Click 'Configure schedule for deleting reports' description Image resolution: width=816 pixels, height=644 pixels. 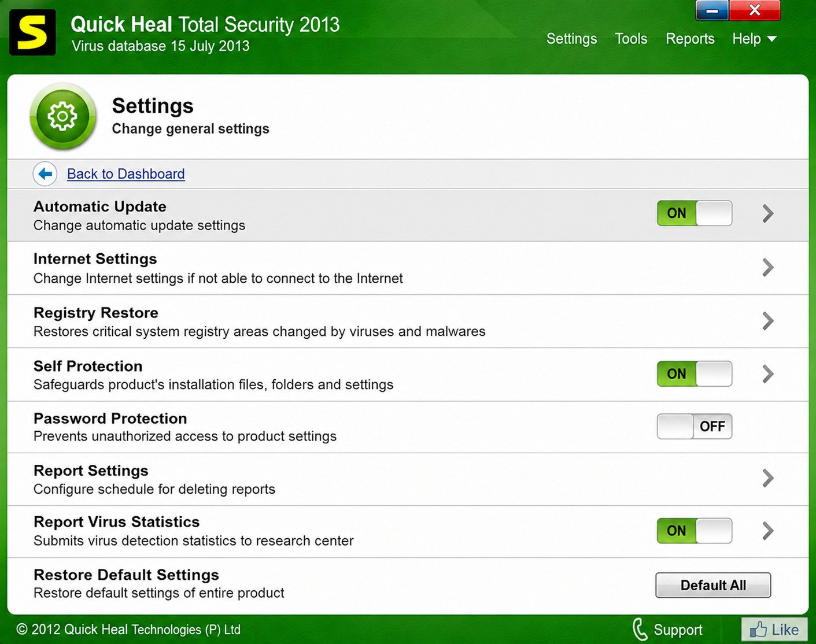(x=154, y=489)
